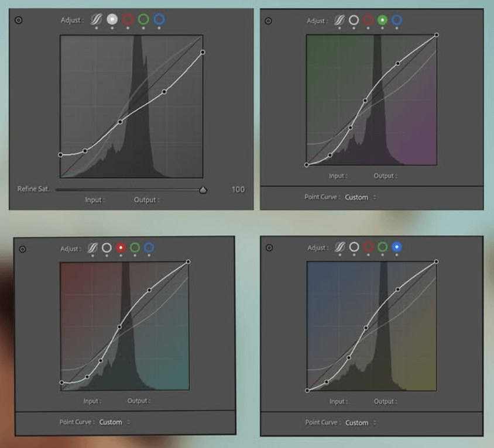
Task: Click bottom-left endpoint of green channel curve
Action: tap(307, 165)
